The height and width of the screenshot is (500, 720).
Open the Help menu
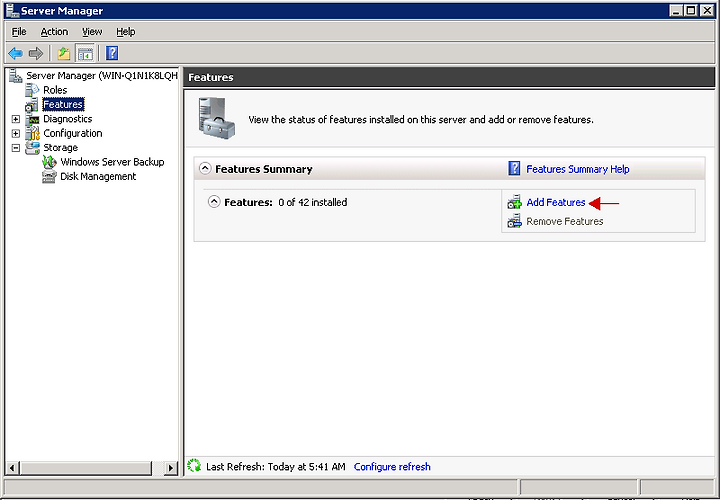click(x=125, y=32)
